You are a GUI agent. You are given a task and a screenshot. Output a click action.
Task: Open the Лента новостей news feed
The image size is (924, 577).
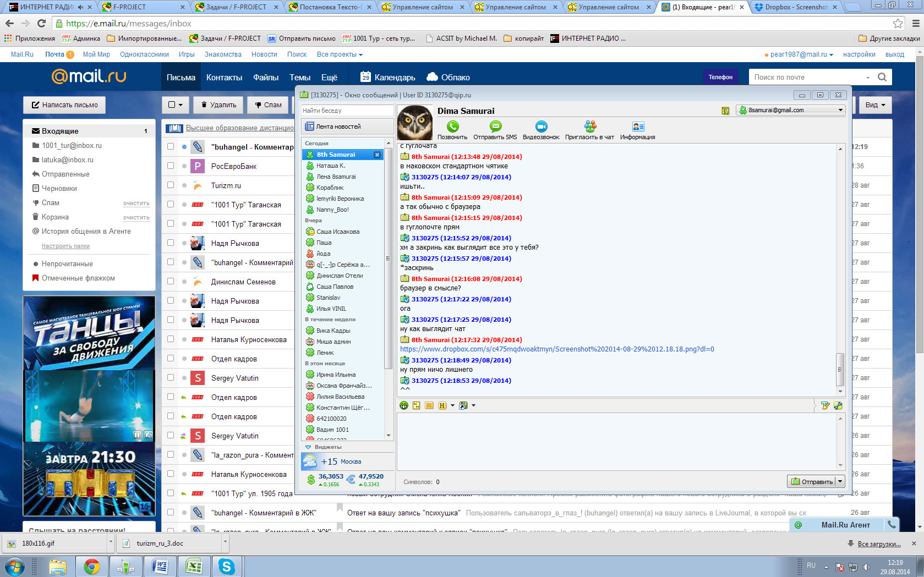pyautogui.click(x=348, y=127)
